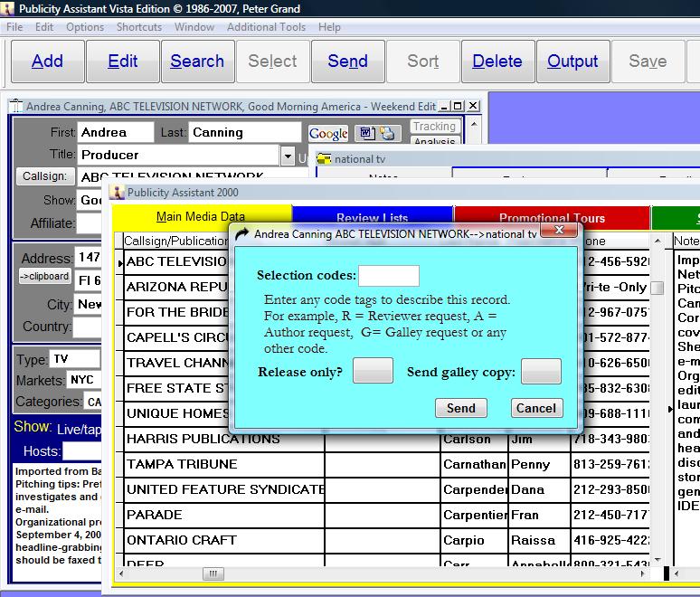Click the record window's scroll-up arrow
700x597 pixels.
coord(474,125)
